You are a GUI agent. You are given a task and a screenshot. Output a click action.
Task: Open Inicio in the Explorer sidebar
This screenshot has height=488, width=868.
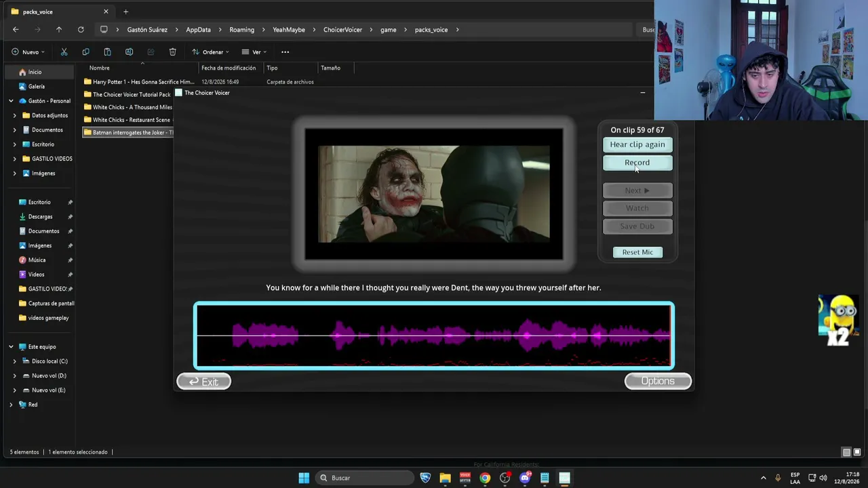(x=35, y=72)
